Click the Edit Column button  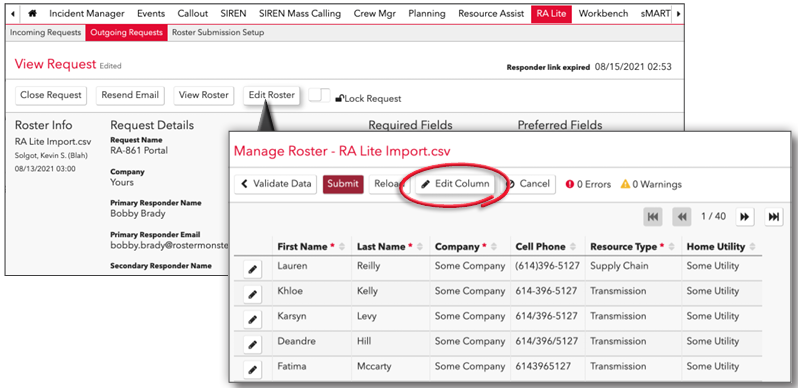pos(455,184)
